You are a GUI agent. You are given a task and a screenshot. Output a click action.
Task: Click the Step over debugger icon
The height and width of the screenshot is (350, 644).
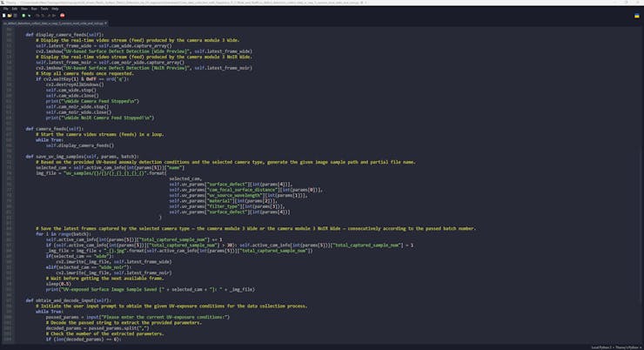(35, 15)
